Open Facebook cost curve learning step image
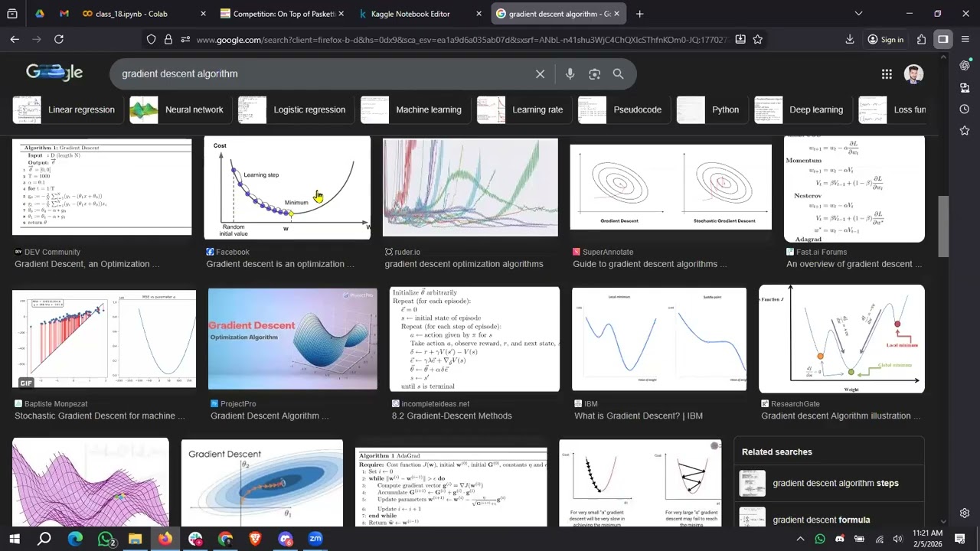The image size is (980, 551). [x=287, y=187]
